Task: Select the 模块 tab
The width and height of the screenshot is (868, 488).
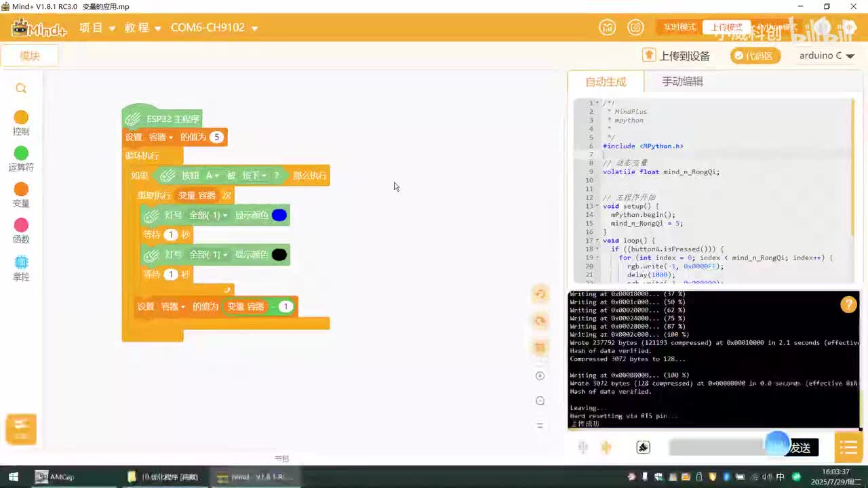Action: click(x=30, y=56)
